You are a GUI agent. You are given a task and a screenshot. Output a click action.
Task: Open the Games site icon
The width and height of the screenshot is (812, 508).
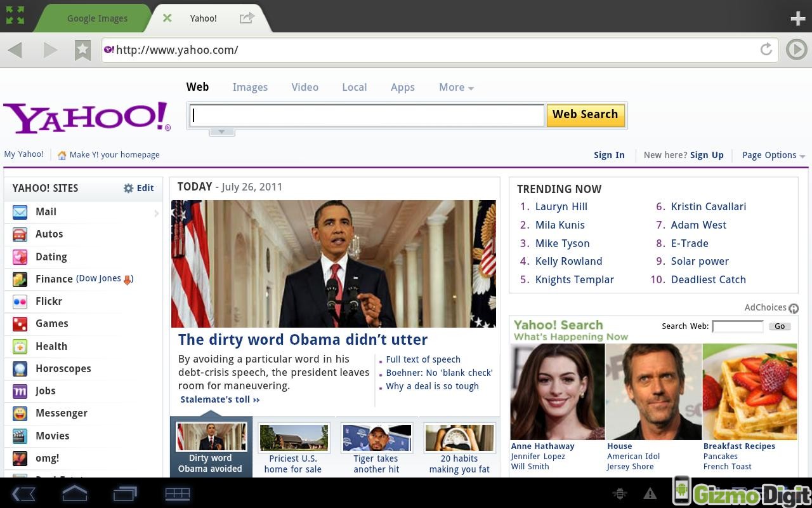coord(20,324)
